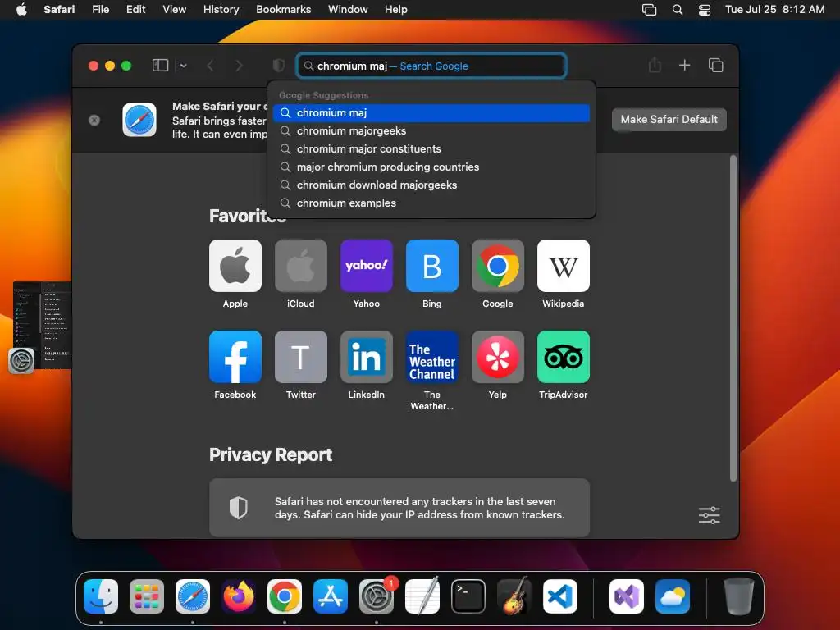Toggle the Safari sidebar button
Screen dimensions: 840x630
click(x=160, y=66)
